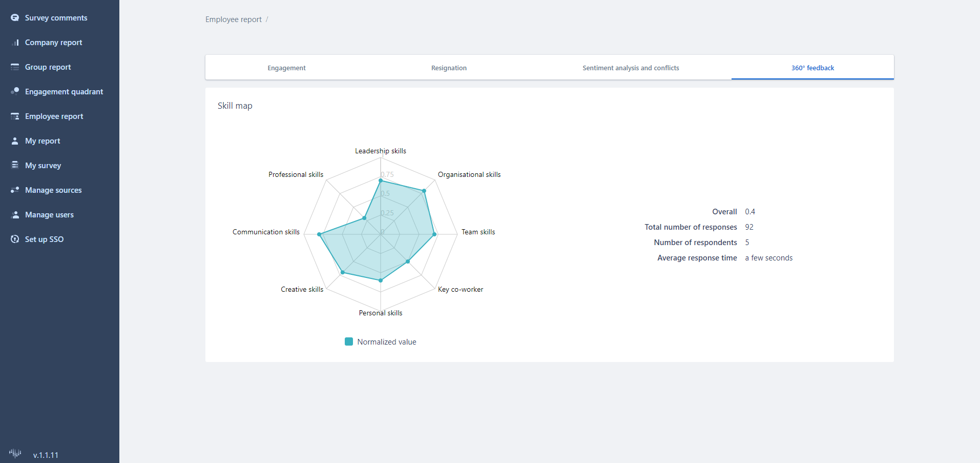Select Sentiment analysis and conflicts tab

pyautogui.click(x=631, y=68)
